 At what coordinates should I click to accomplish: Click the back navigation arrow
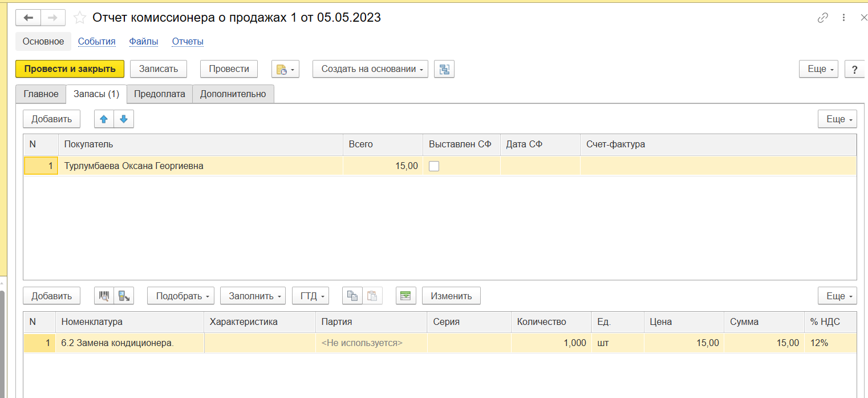(28, 18)
